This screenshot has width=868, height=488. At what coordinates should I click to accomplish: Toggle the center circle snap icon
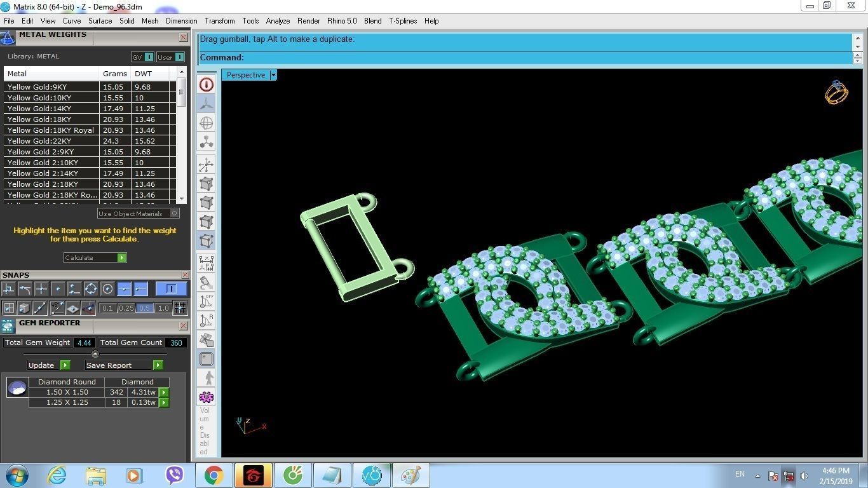[x=108, y=289]
